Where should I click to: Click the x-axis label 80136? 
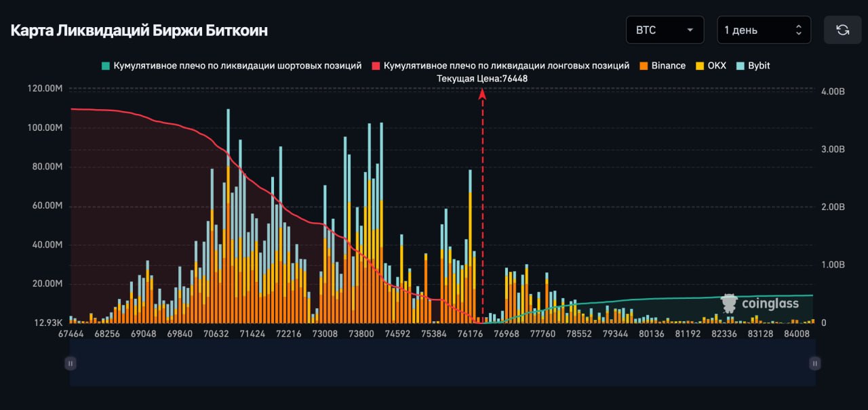tap(651, 333)
